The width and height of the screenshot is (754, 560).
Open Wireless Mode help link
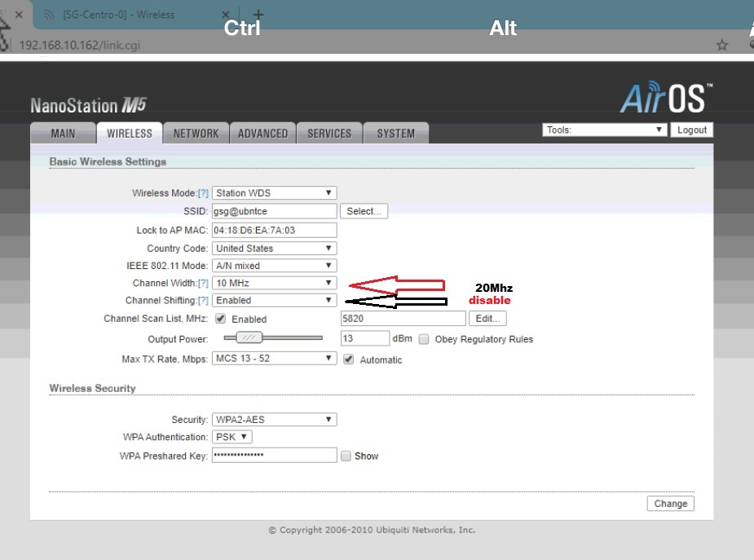click(204, 193)
